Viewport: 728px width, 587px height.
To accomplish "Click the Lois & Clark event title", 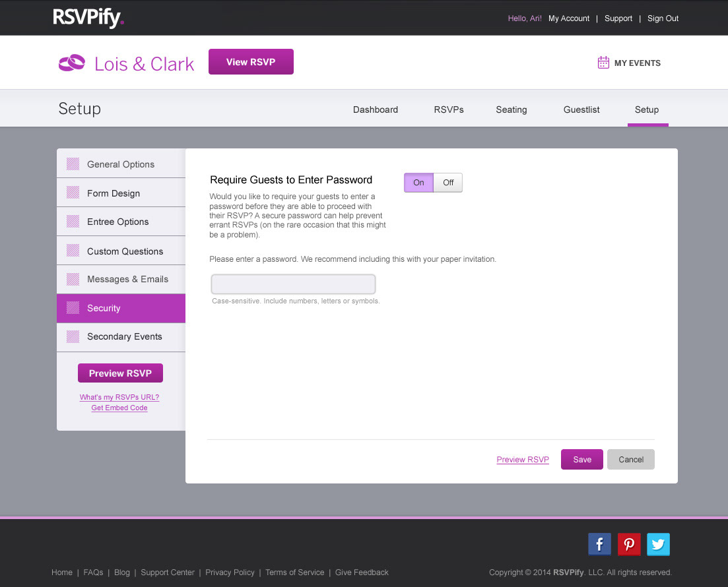I will coord(144,63).
